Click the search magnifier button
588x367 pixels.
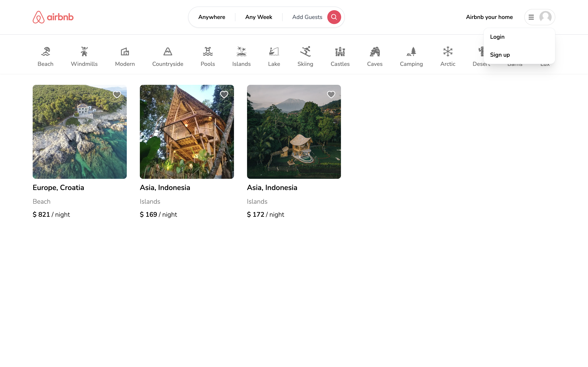[x=334, y=17]
